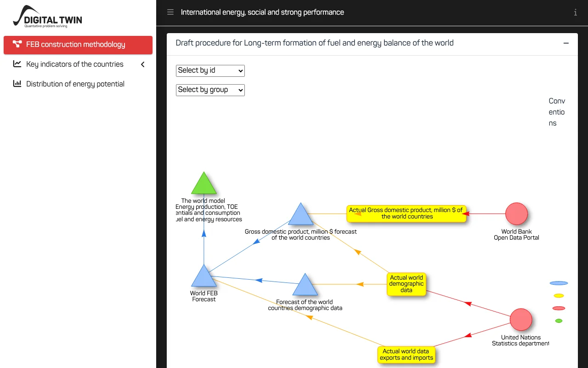The height and width of the screenshot is (368, 588).
Task: Click the Gross domestic product forecast label
Action: coord(300,235)
